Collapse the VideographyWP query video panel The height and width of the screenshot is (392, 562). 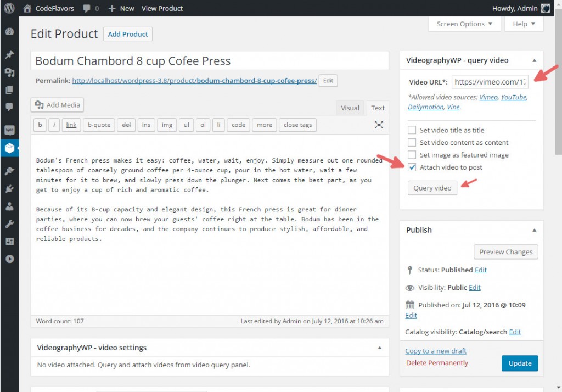(534, 60)
